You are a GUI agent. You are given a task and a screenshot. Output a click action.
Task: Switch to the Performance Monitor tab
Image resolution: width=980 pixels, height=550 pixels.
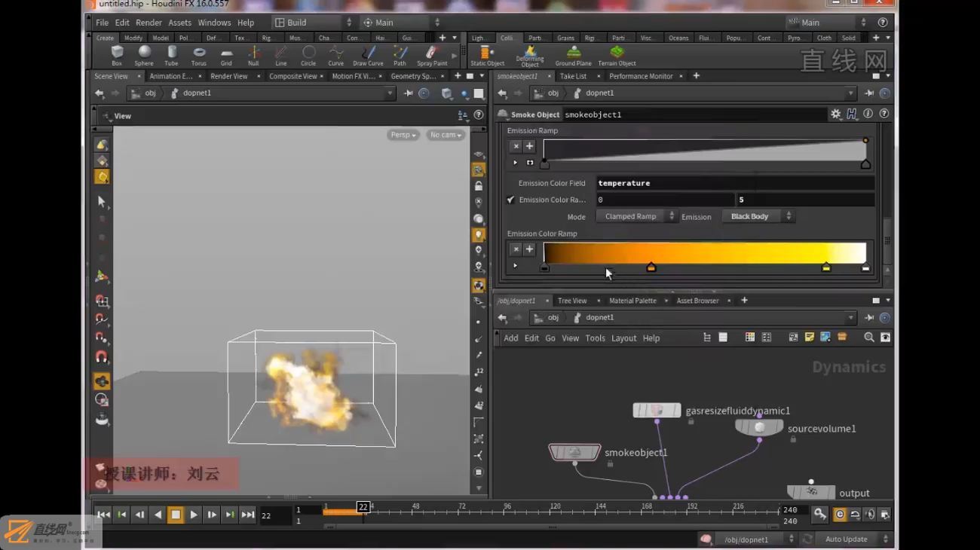[x=641, y=76]
